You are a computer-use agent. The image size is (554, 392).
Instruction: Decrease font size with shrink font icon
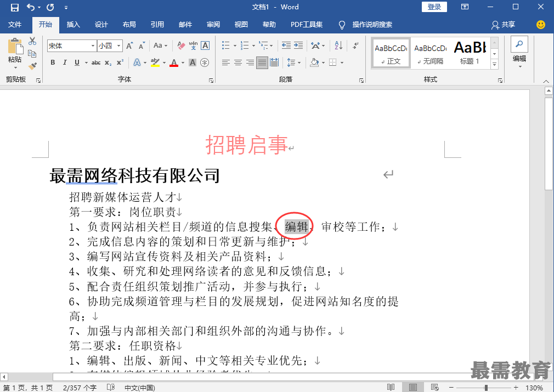click(142, 46)
